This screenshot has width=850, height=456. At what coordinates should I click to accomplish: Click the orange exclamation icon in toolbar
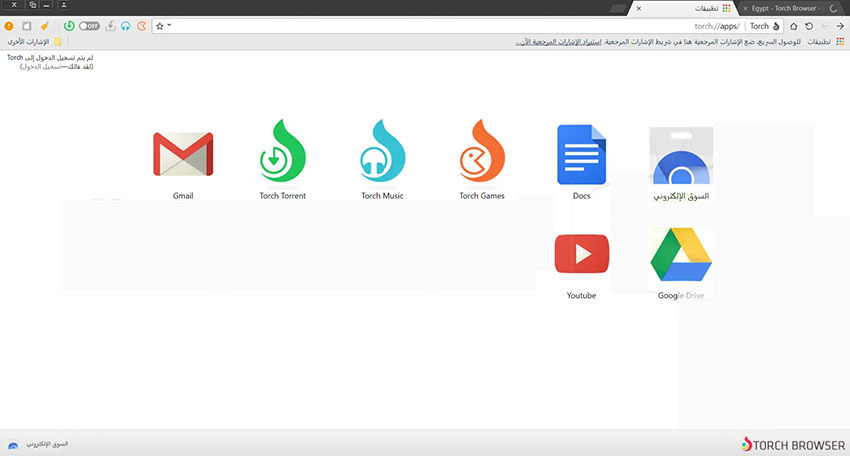(9, 25)
